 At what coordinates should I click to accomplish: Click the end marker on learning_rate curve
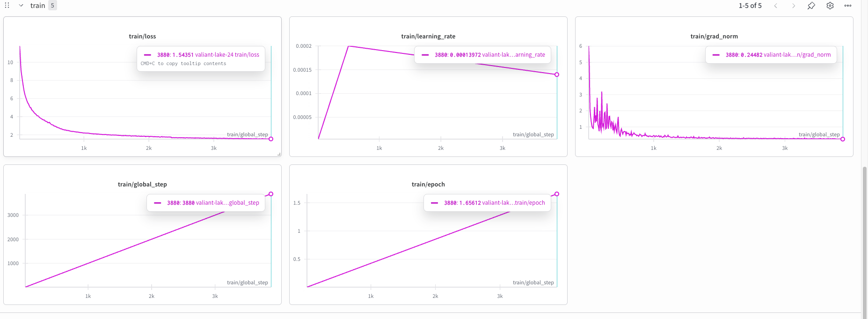coord(557,74)
